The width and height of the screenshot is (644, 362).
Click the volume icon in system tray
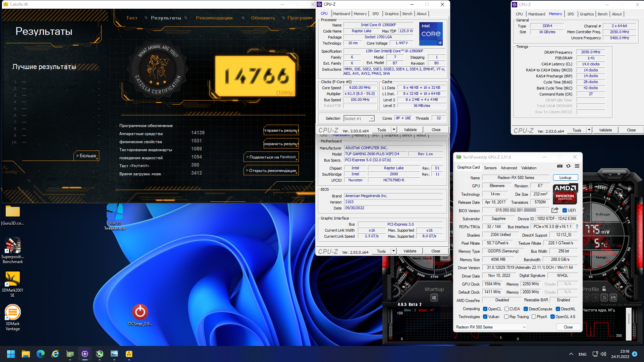pos(603,354)
